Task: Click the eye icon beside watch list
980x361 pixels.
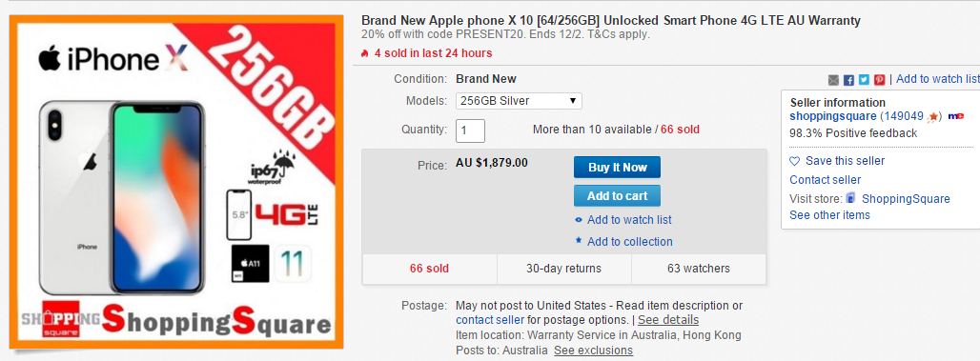Action: pos(578,220)
